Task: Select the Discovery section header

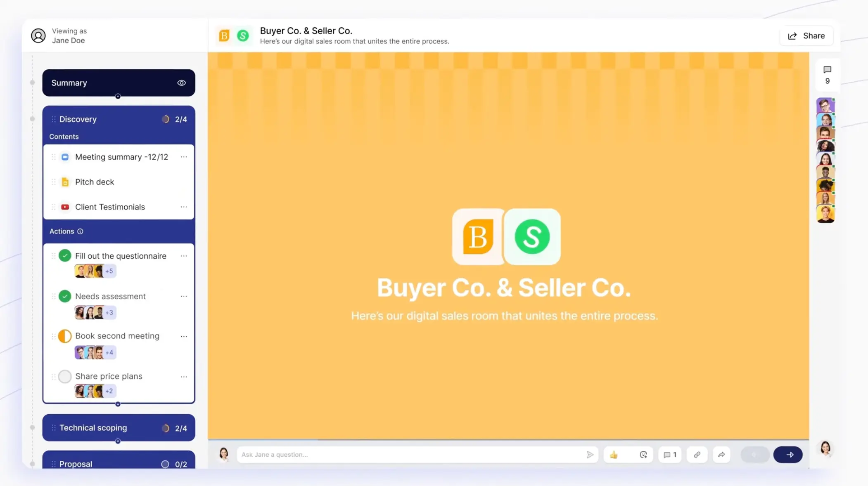Action: [78, 119]
